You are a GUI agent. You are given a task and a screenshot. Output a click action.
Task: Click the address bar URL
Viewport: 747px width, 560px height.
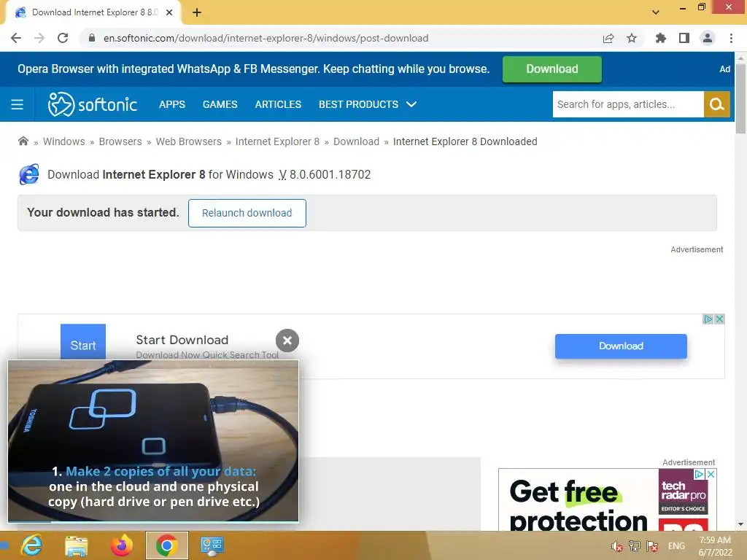coord(266,38)
